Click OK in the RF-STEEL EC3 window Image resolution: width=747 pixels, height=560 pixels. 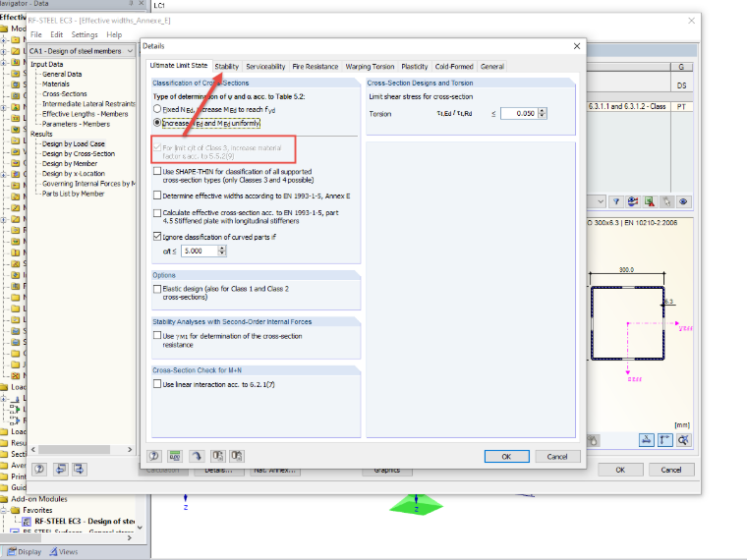620,470
